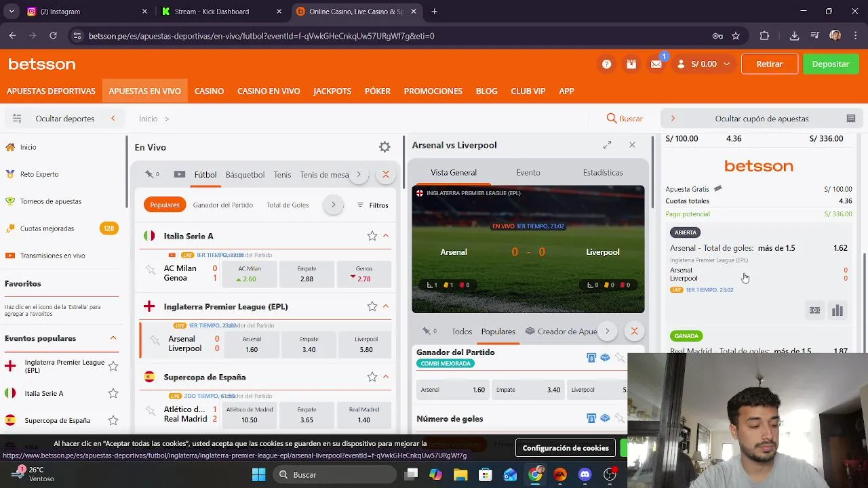Click the bet slip list icon
Screen dimensions: 868x488
[x=851, y=119]
